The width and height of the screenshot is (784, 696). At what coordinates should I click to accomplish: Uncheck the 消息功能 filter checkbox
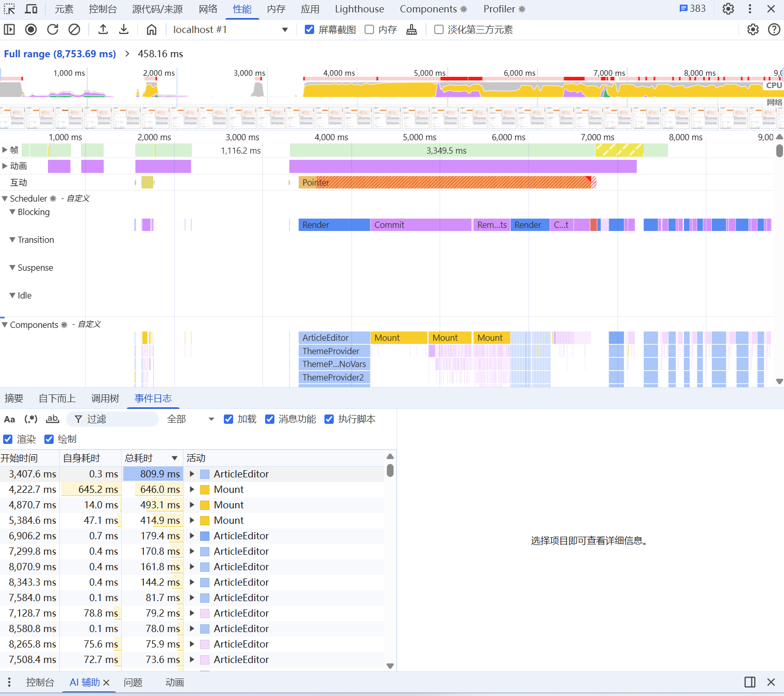tap(270, 419)
